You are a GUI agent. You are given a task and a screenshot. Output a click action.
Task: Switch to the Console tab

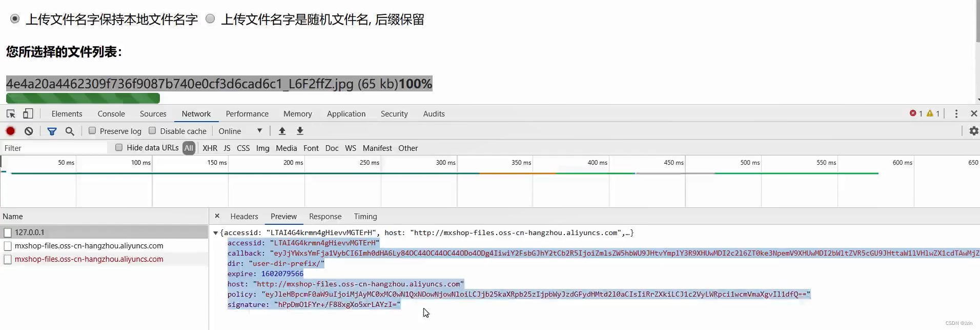click(x=111, y=114)
